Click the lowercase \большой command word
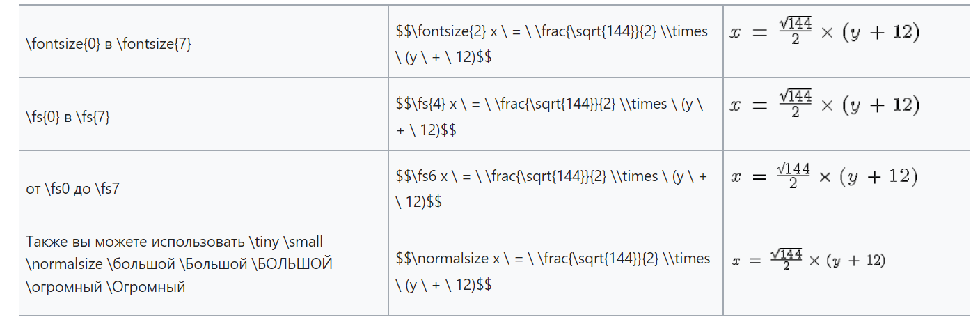The width and height of the screenshot is (980, 324). click(x=137, y=264)
